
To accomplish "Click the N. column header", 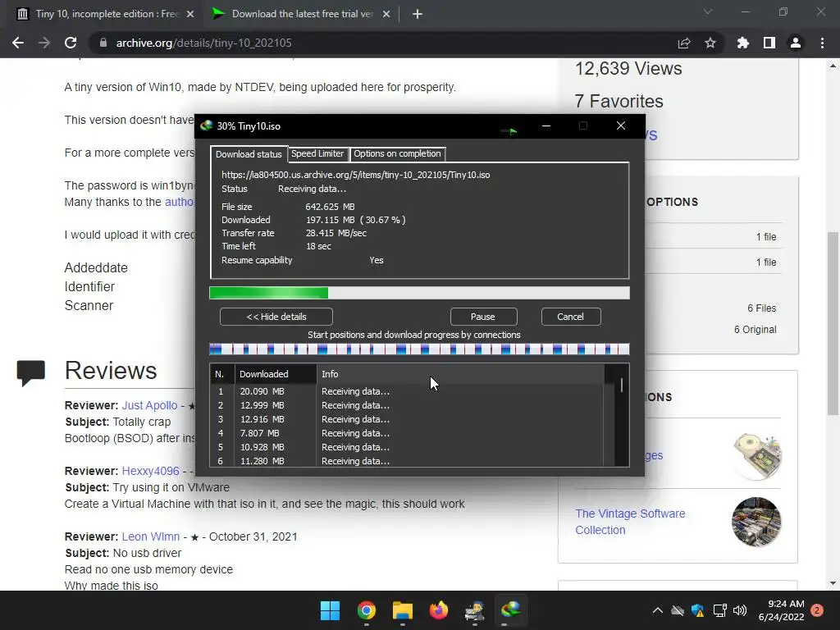I will pos(222,374).
